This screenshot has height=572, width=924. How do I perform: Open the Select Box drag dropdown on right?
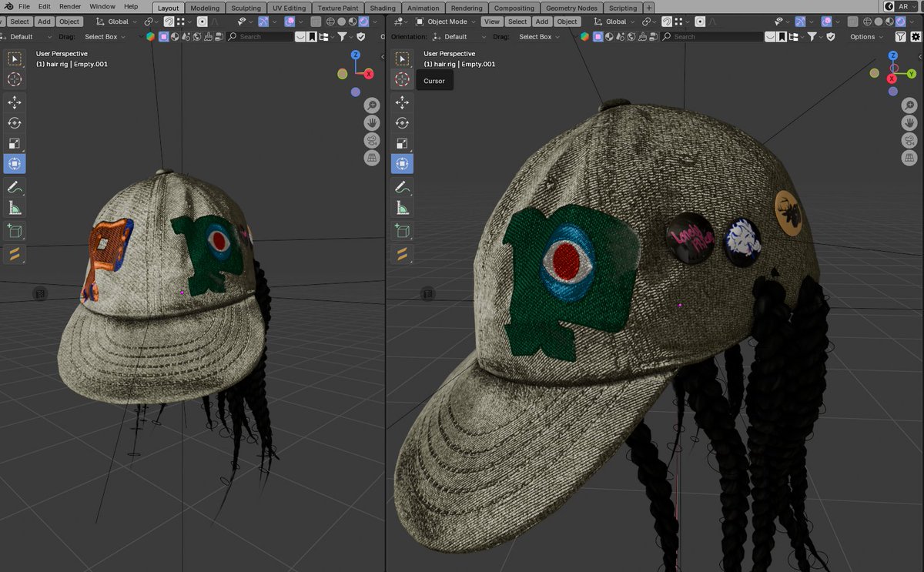[541, 36]
